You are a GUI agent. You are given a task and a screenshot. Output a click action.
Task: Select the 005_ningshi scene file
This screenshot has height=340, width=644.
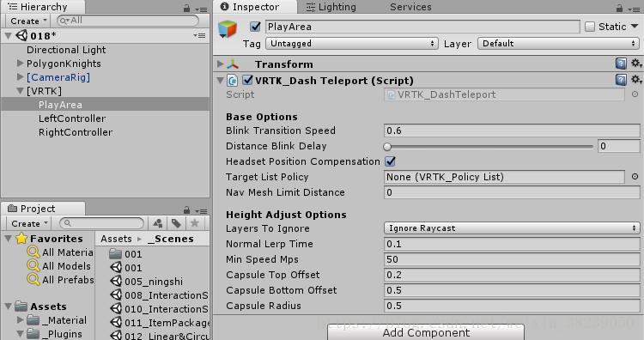point(147,282)
